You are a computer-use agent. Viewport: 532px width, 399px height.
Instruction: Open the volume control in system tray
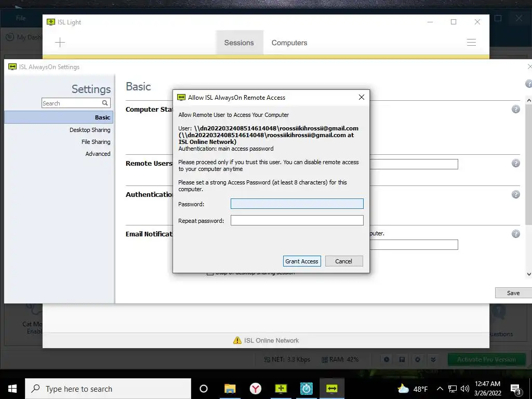465,389
